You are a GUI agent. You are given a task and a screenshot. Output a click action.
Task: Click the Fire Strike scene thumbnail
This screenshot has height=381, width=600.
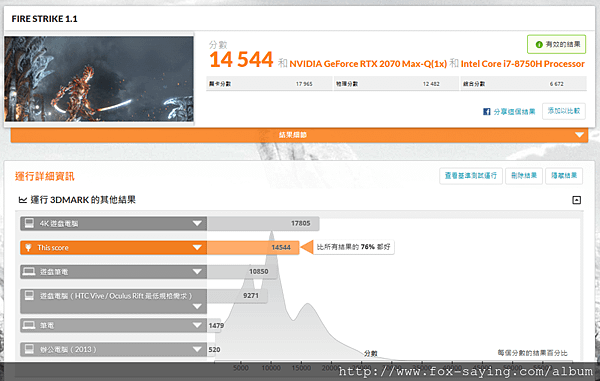tap(99, 79)
